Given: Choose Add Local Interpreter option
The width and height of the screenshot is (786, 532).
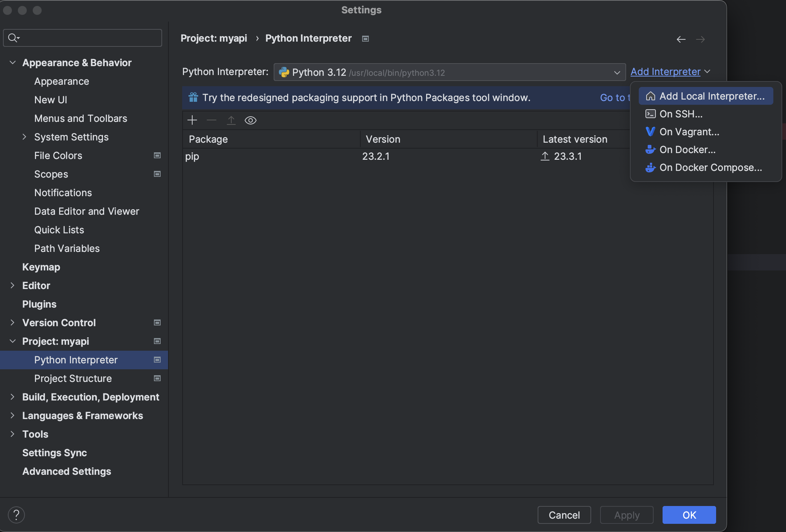Looking at the screenshot, I should (712, 96).
